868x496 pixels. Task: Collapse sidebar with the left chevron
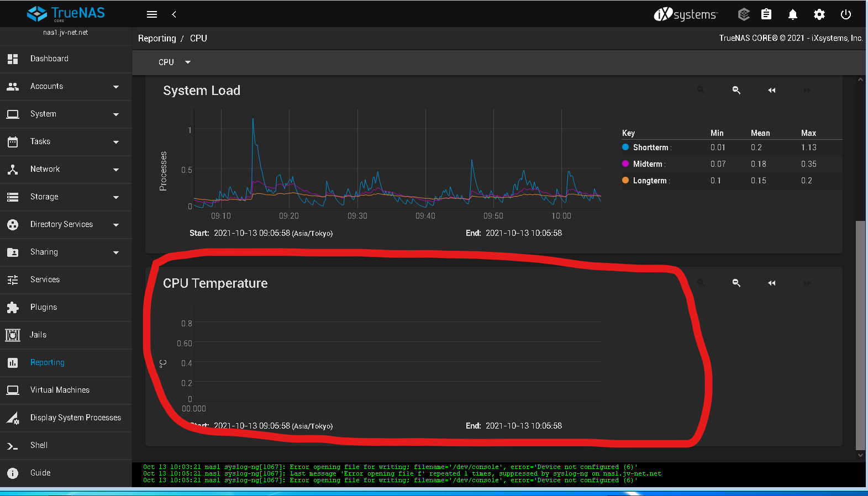coord(174,14)
